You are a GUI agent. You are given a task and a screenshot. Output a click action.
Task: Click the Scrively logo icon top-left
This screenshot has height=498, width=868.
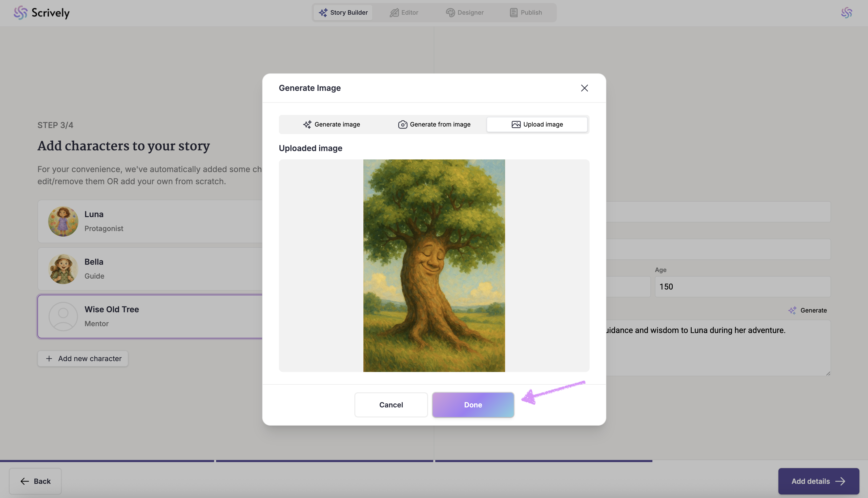20,13
